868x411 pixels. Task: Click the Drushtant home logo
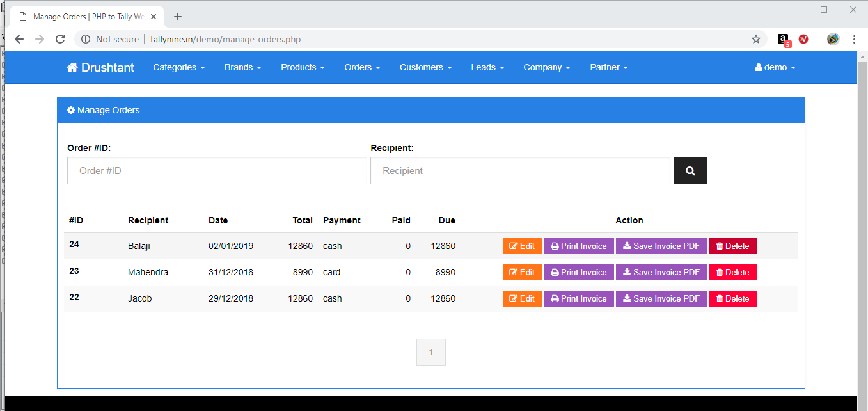pos(100,67)
